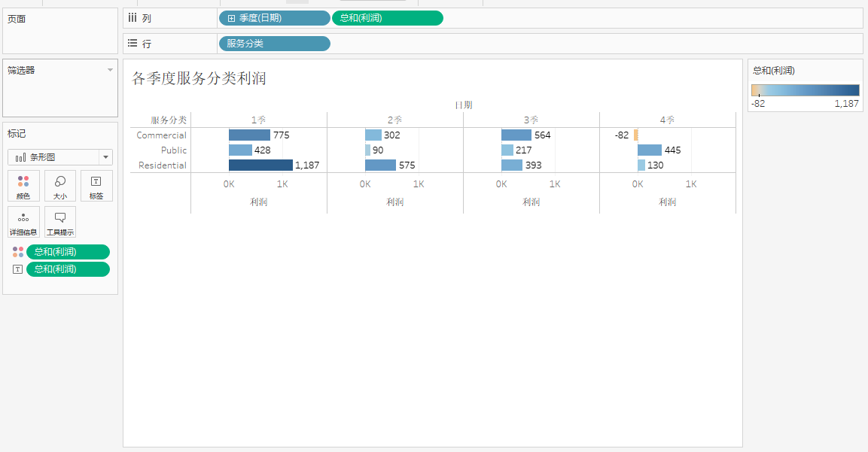Screen dimensions: 868x452
Task: Click label-type icon beside second 总和(利润) marks pill
Action: [x=18, y=269]
